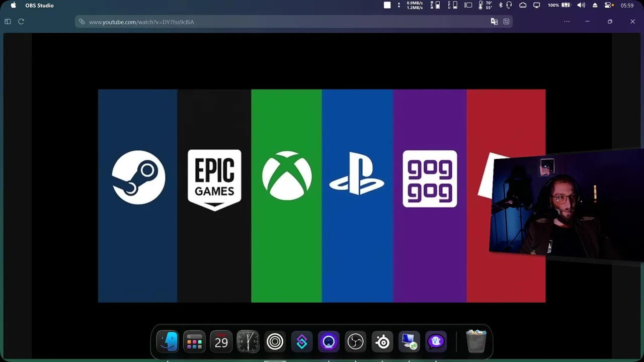
Task: Open the MEM usage menu bar monitor
Action: tap(435, 5)
